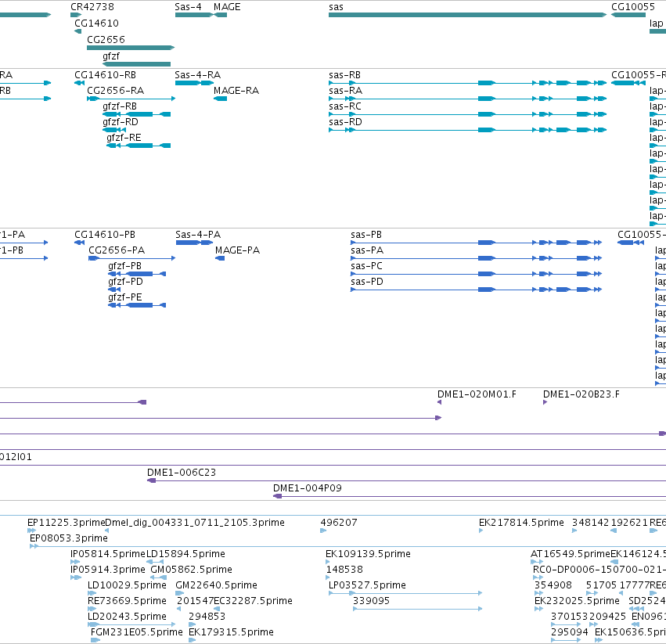Click the Sas-4-RA transcript label
Viewport: 666px width, 644px height.
pos(197,75)
